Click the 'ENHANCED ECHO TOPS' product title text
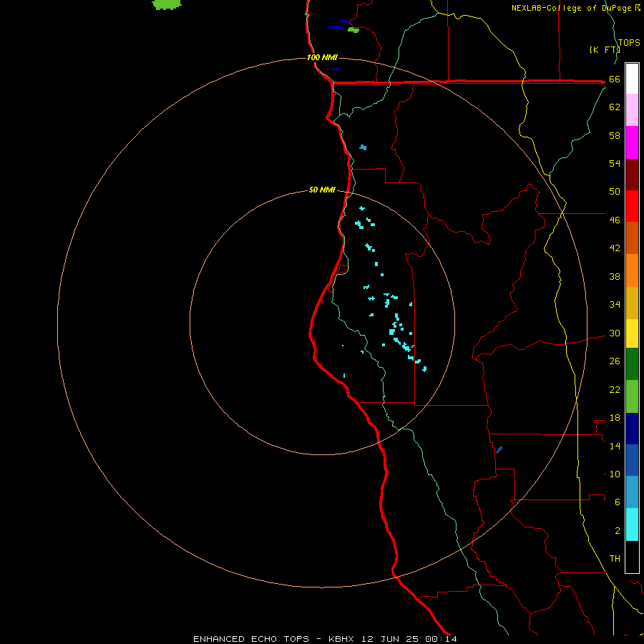Viewport: 644px width, 644px height. (x=251, y=639)
